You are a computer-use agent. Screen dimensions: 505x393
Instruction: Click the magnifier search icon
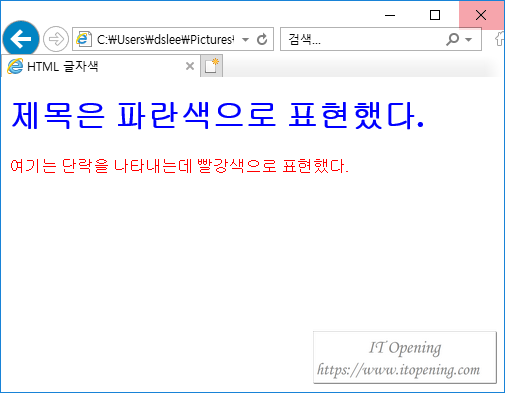pos(453,39)
